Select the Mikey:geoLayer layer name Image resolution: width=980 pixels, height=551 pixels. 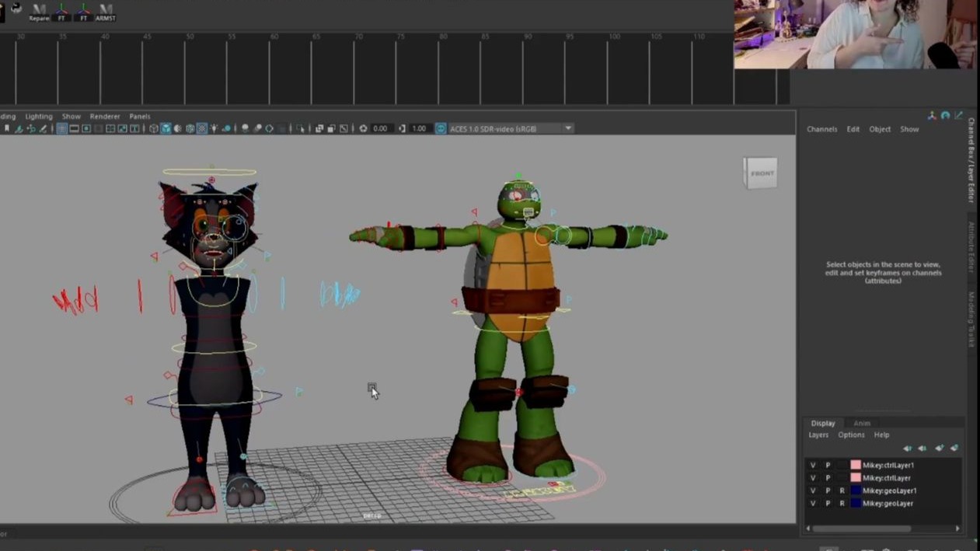[888, 504]
